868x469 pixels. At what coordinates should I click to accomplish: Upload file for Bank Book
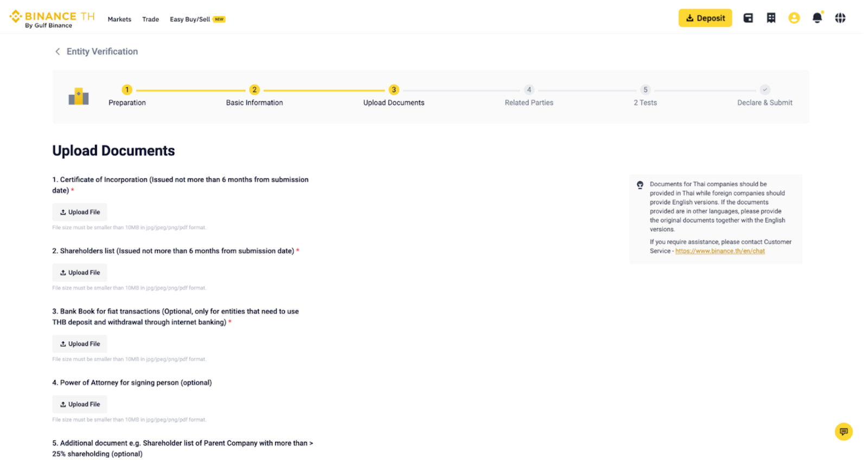click(80, 344)
